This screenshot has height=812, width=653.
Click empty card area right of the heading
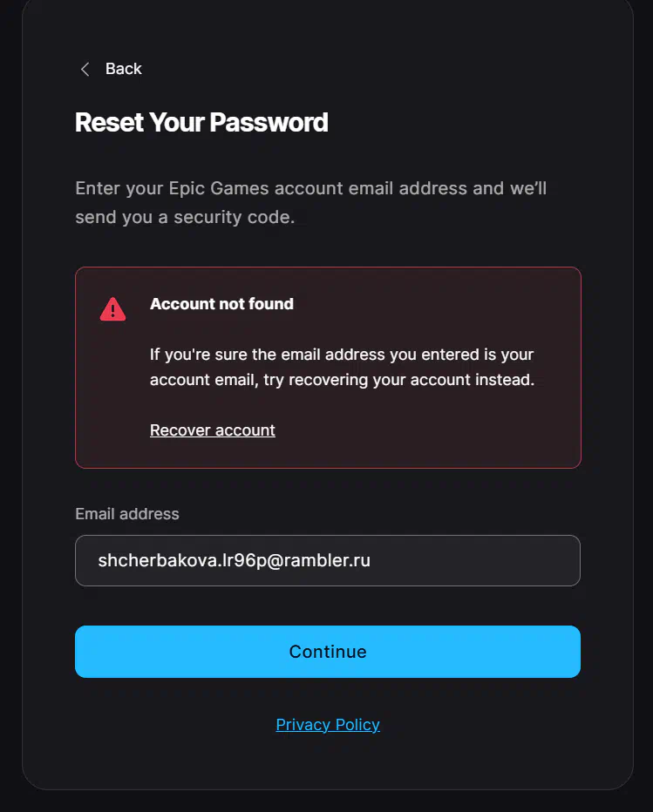471,122
